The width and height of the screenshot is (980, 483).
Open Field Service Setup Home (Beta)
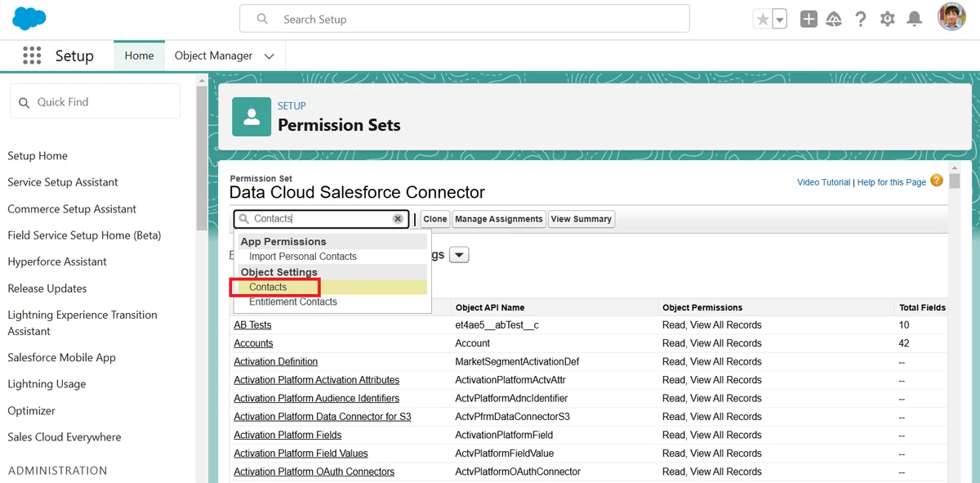(x=84, y=235)
